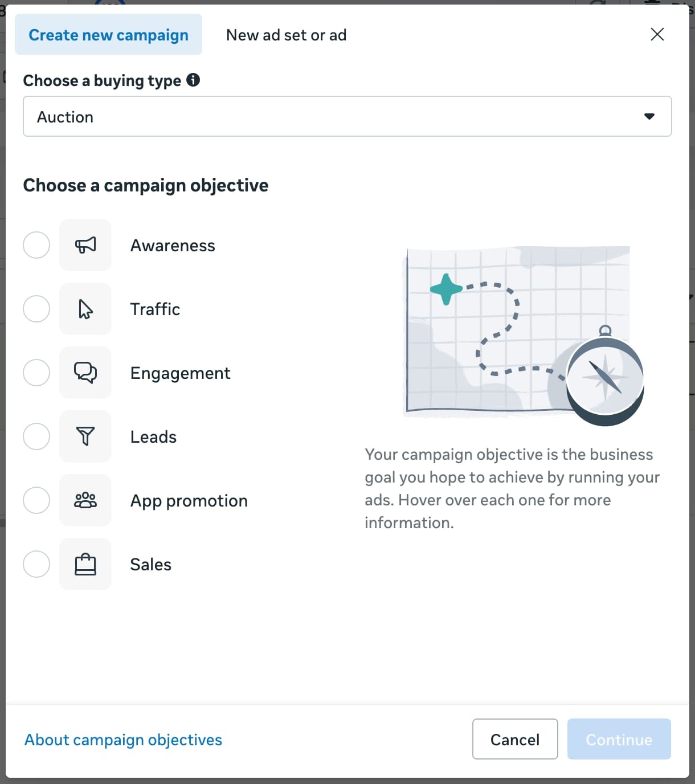The image size is (695, 784).
Task: Select the Sales radio button
Action: 36,564
